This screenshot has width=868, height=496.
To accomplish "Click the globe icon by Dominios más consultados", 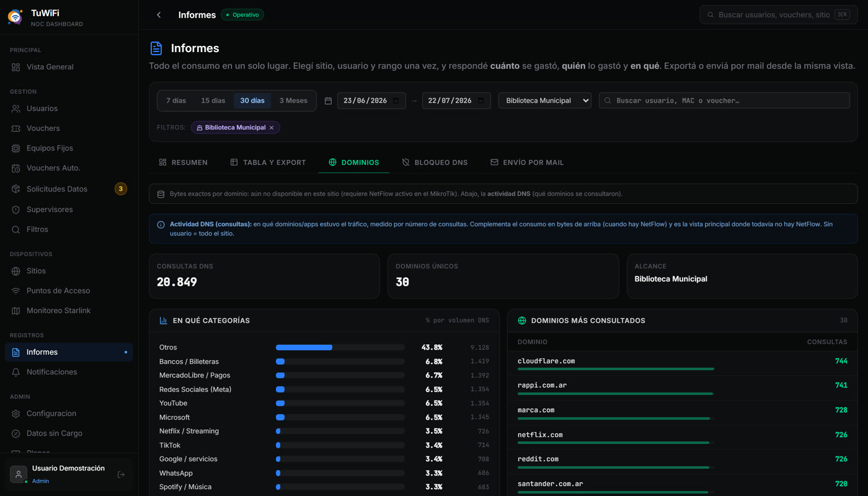I will click(522, 321).
